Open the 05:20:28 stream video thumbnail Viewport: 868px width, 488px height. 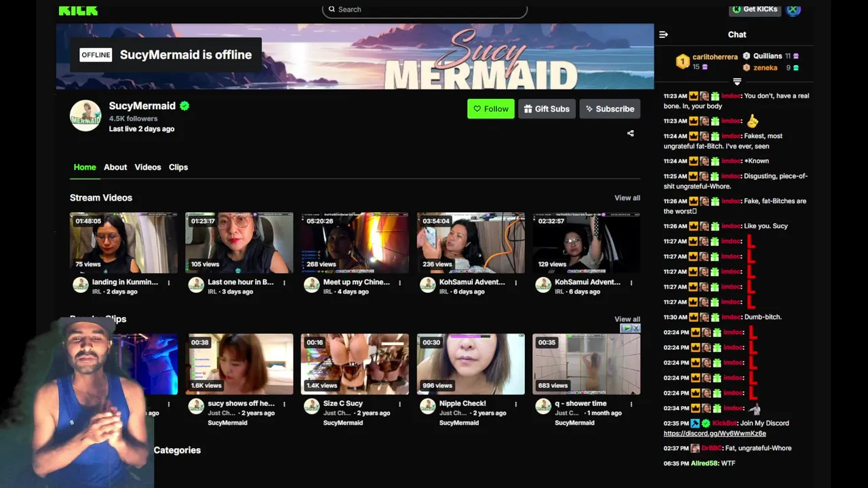tap(355, 243)
